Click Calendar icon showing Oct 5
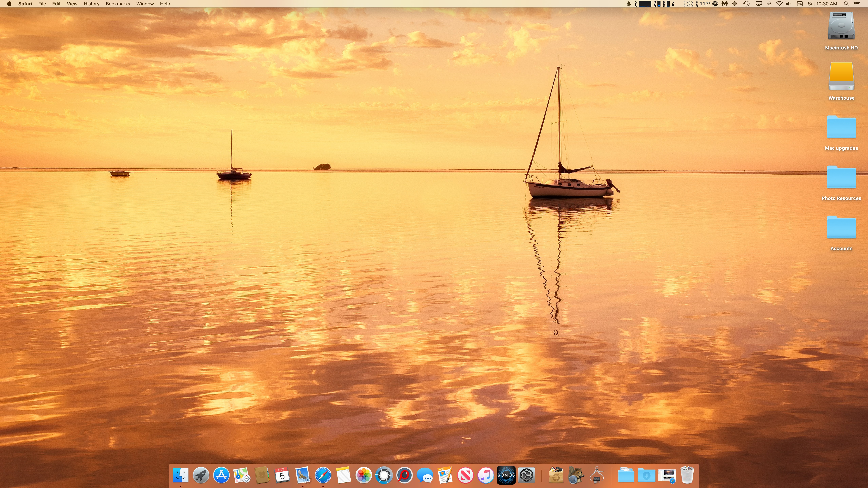868x488 pixels. click(282, 475)
